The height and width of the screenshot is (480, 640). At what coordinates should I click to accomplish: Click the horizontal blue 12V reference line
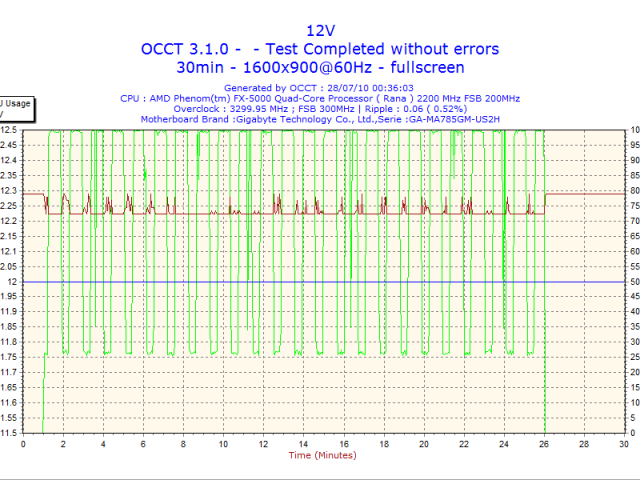coord(324,282)
